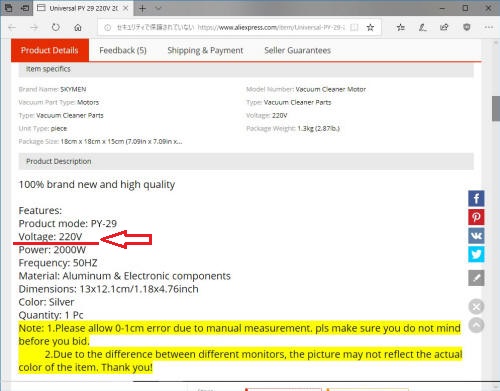Open the browser home page
This screenshot has width=500, height=391.
pyautogui.click(x=78, y=27)
